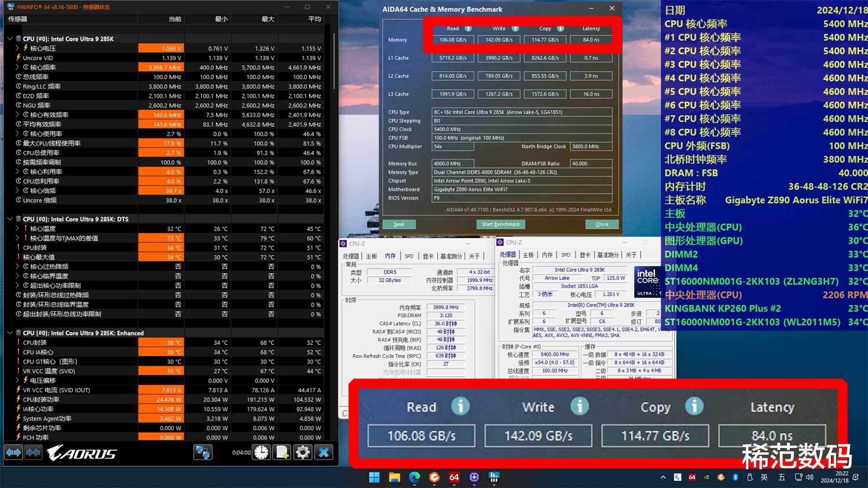
Task: Click the HWiNFO collapse-columns arrows icon
Action: [x=33, y=452]
